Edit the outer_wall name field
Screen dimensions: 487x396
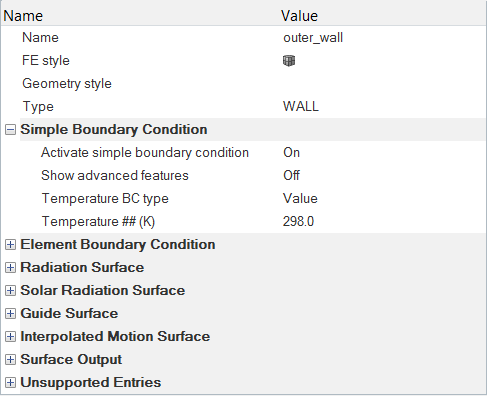point(383,38)
